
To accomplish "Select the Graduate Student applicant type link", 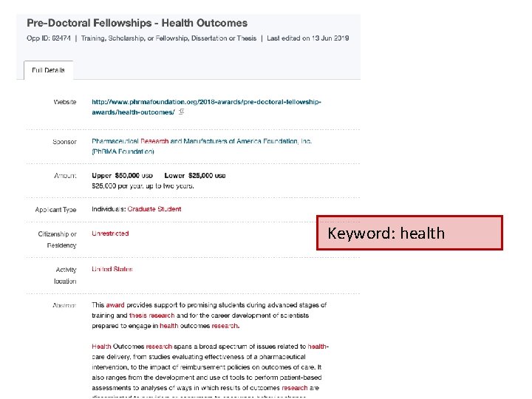I will coord(154,209).
